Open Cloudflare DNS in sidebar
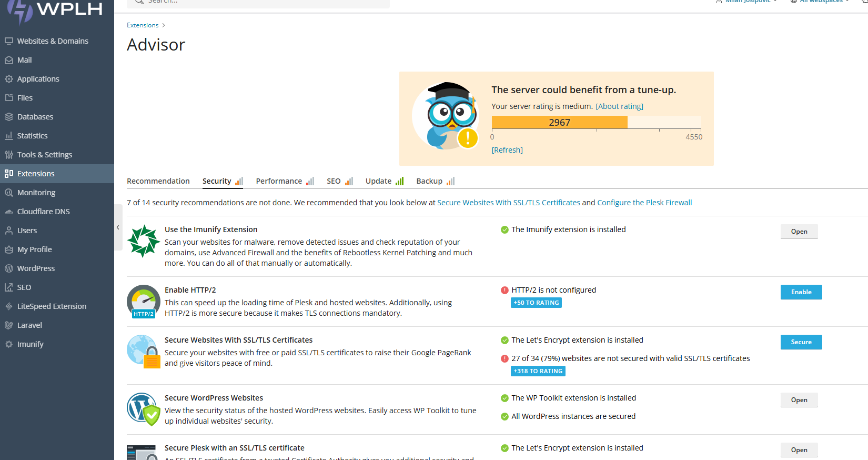 (x=57, y=212)
